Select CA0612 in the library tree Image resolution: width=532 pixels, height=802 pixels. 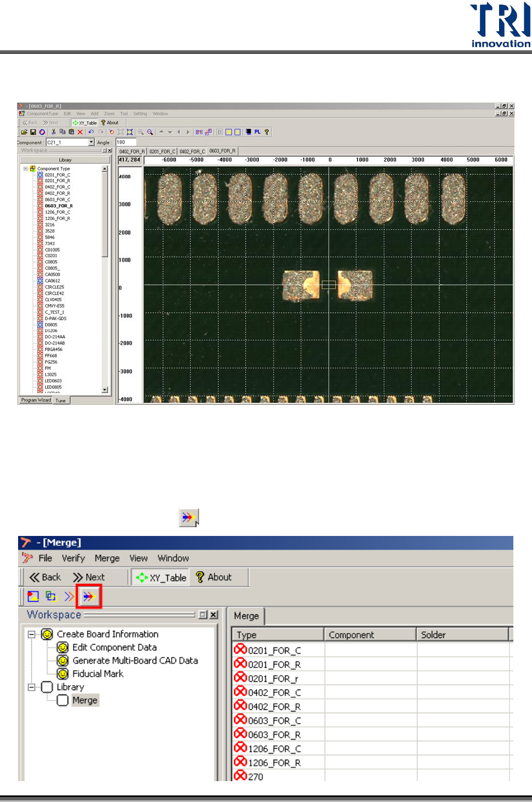coord(52,281)
